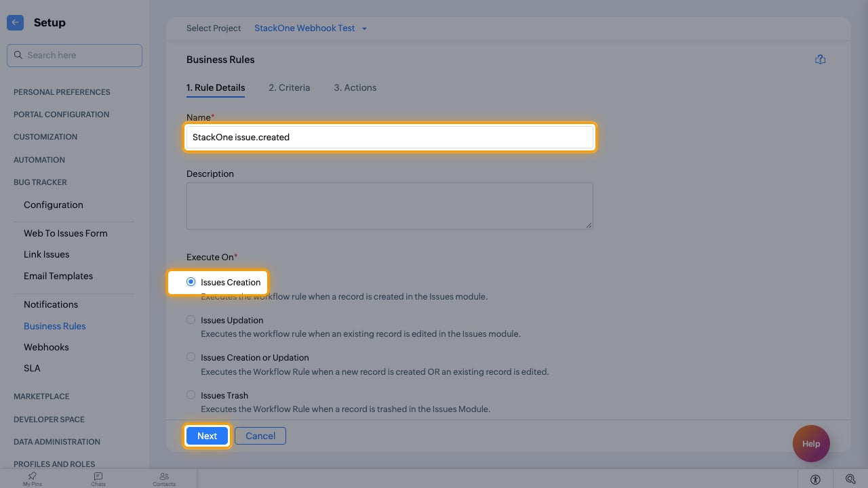The image size is (868, 488).
Task: Select Business Rules in the sidebar
Action: (55, 326)
